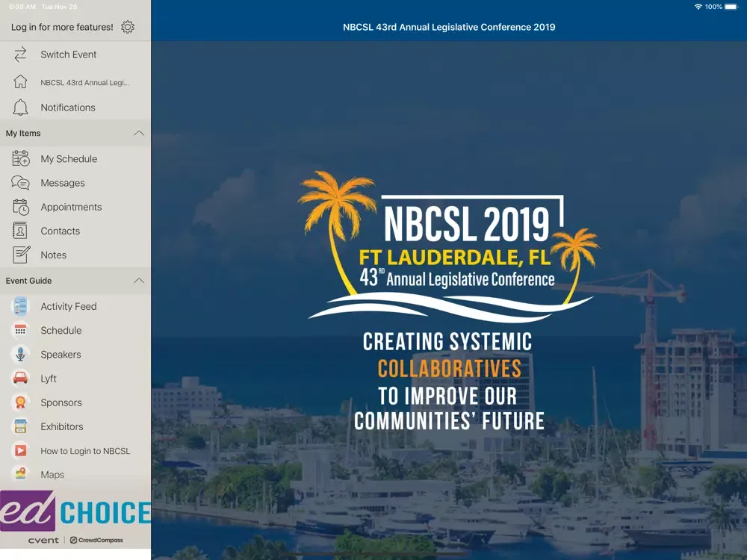This screenshot has height=560, width=747.
Task: Tap the My Items section header
Action: click(75, 133)
